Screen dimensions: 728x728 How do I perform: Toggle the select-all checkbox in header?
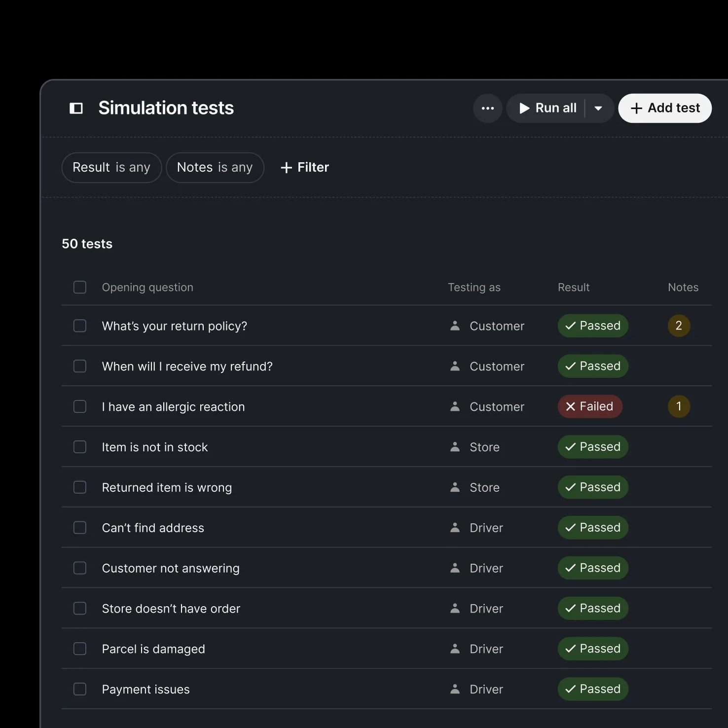click(x=79, y=287)
